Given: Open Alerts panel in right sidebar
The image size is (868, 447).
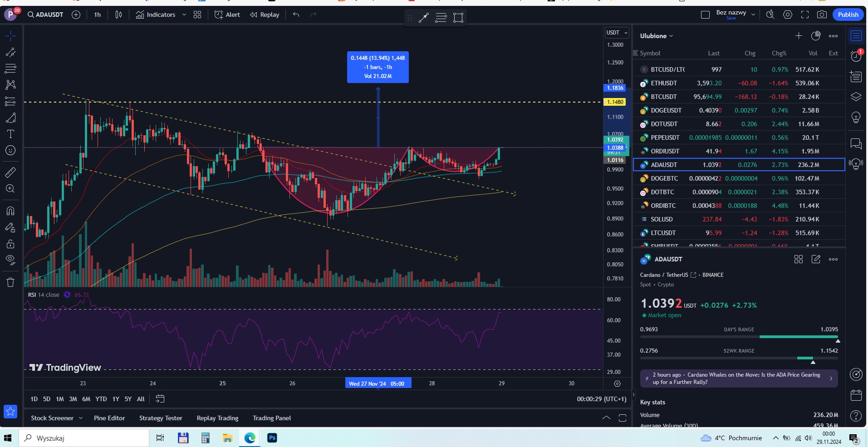Looking at the screenshot, I should pos(856,56).
